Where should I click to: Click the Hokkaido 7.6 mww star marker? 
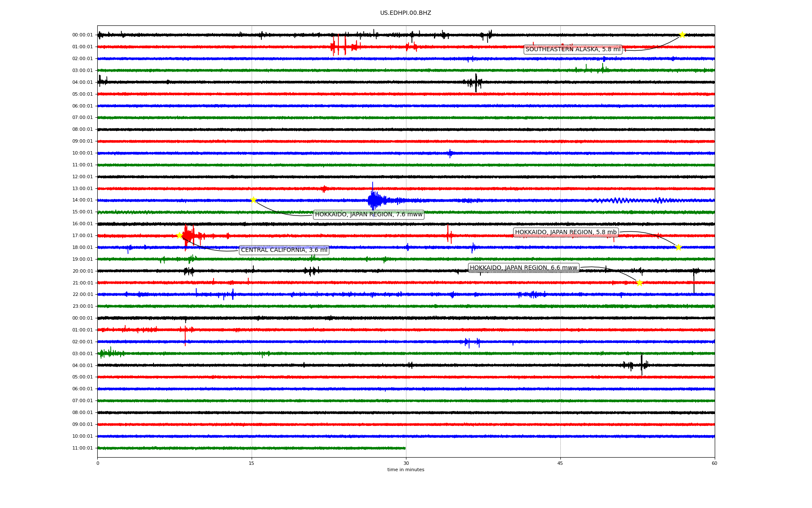point(253,200)
